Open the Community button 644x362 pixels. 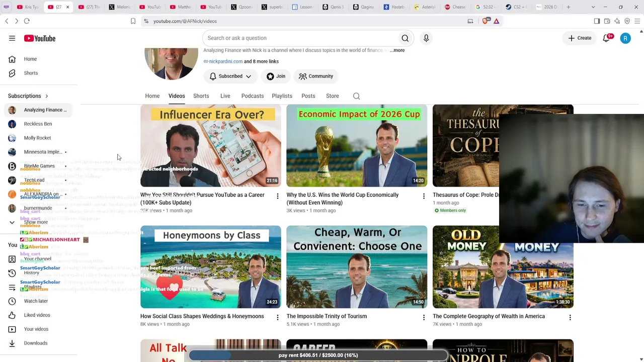[316, 76]
